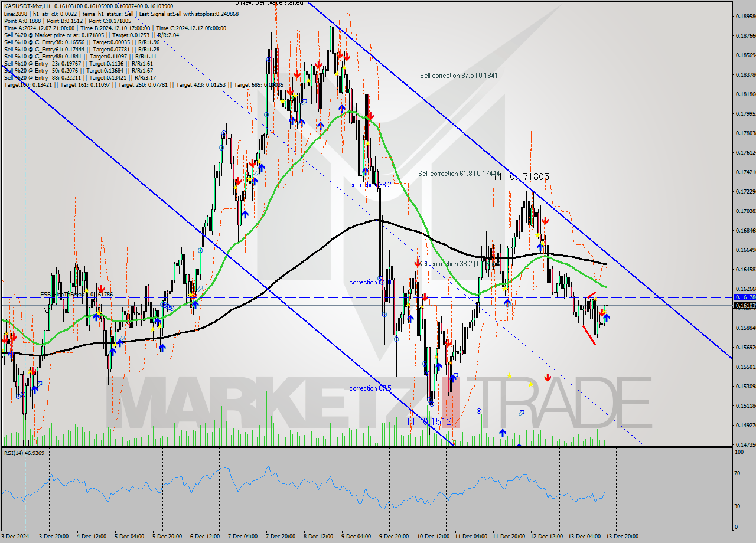Click the '11 Dec 04:00' time label
Image resolution: width=756 pixels, height=543 pixels.
471,536
